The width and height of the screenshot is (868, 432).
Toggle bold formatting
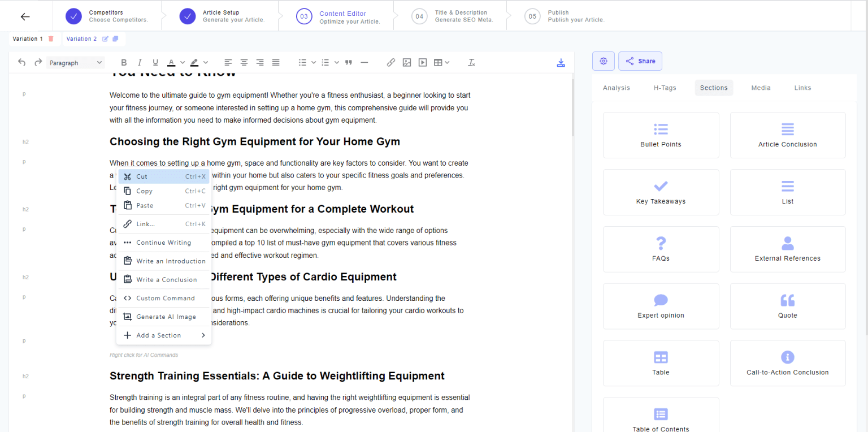coord(124,63)
